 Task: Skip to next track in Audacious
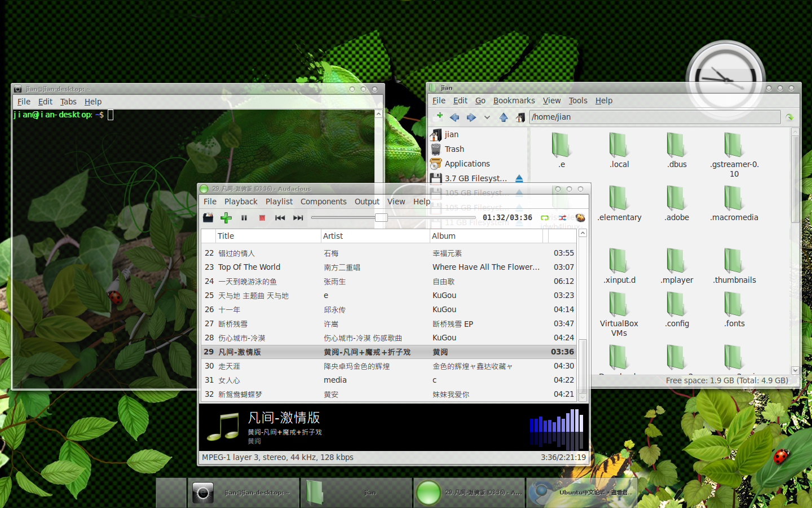coord(298,218)
